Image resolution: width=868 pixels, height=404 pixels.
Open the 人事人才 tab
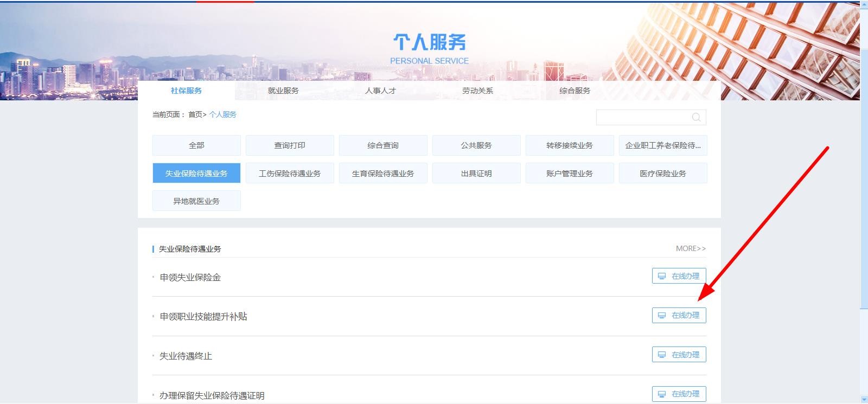point(380,91)
